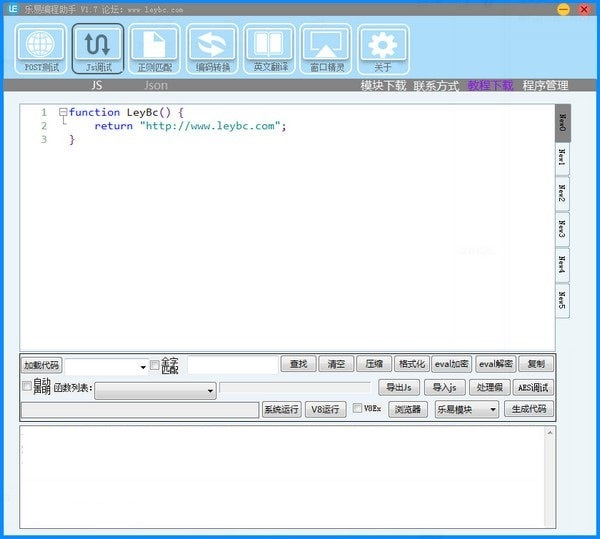
Task: Close the window with red button
Action: (x=584, y=9)
